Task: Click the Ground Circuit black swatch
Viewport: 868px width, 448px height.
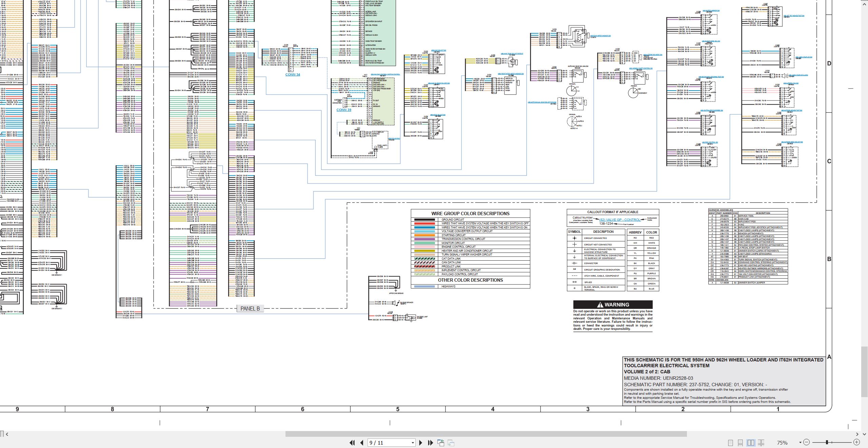Action: 425,220
